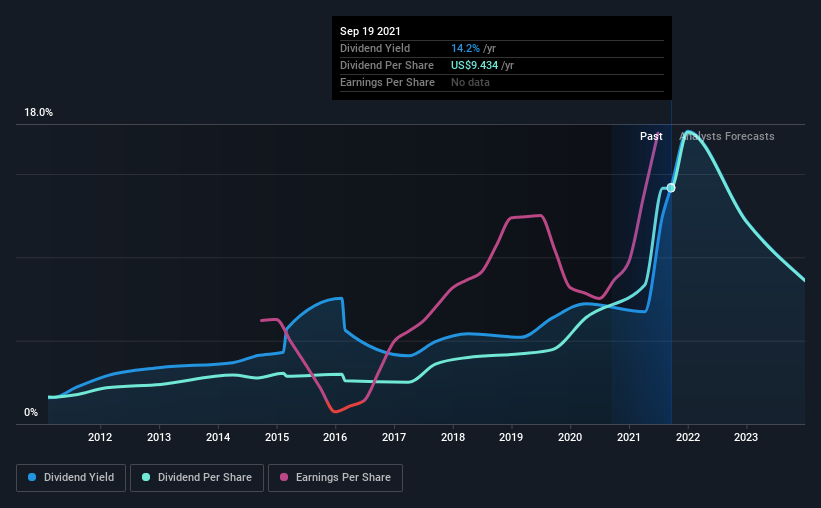The width and height of the screenshot is (821, 508).
Task: Select the 2015 year label on axis
Action: (277, 437)
